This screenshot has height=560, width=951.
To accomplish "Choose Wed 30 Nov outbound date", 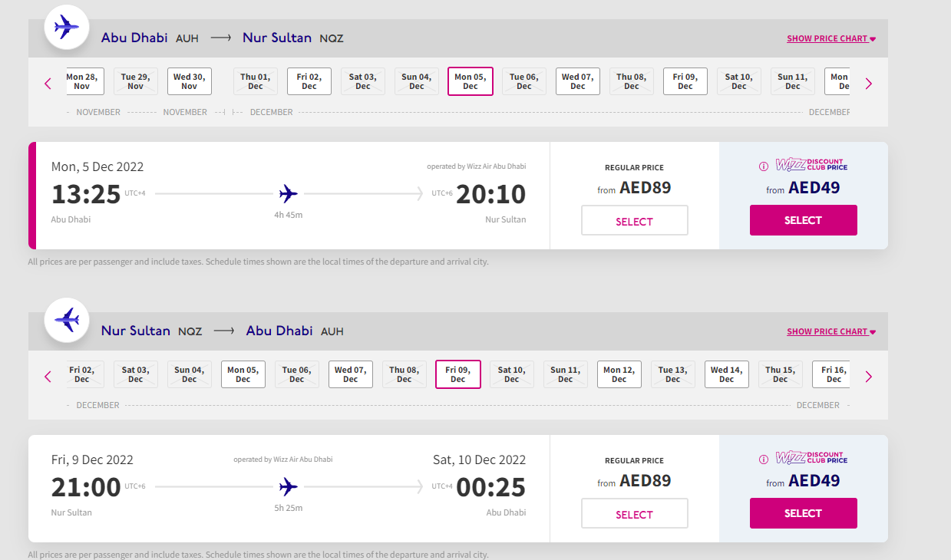I will click(x=190, y=81).
